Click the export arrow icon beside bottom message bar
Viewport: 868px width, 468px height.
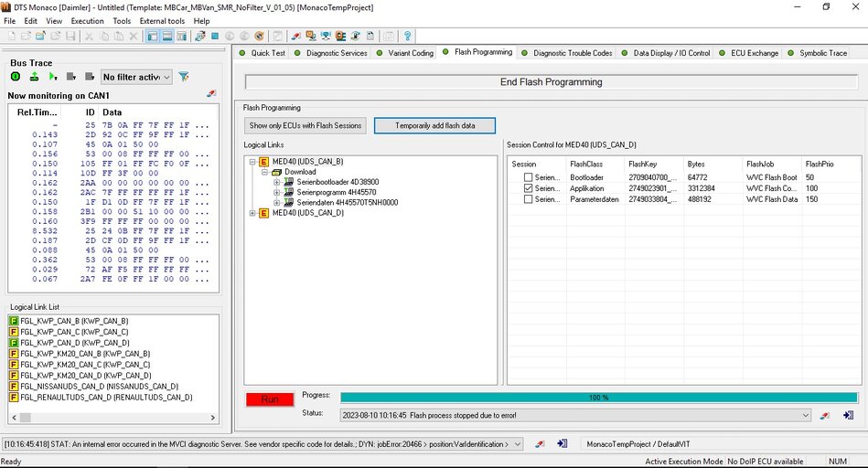coord(563,443)
